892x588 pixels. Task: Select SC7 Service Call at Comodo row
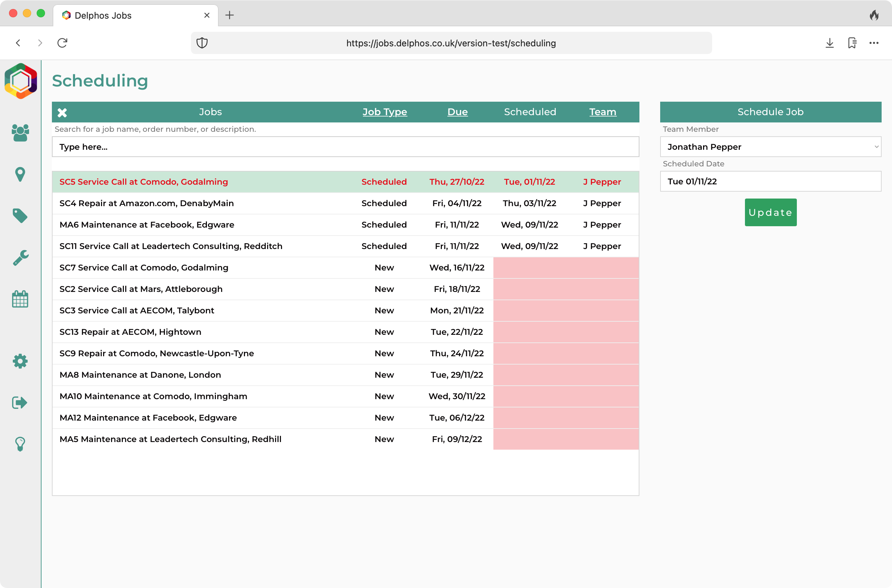point(144,267)
